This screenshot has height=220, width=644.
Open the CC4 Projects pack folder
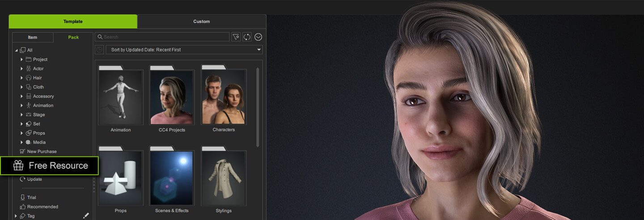pos(172,98)
